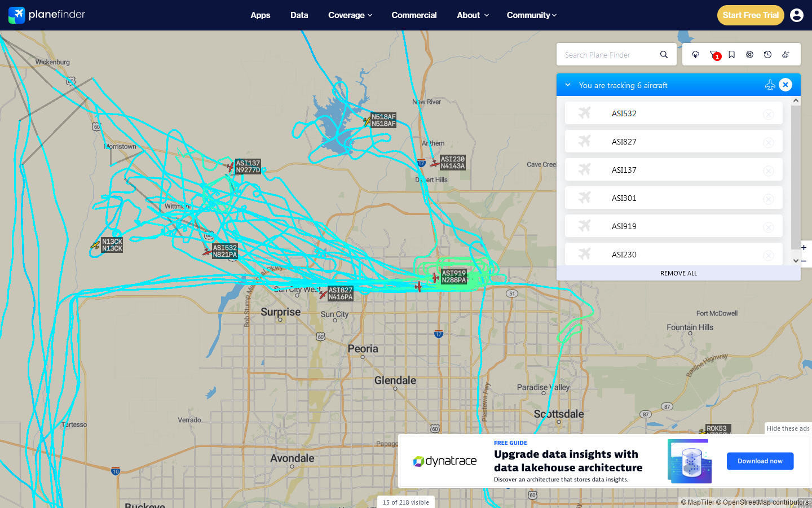The height and width of the screenshot is (508, 812).
Task: Collapse the tracking panel chevron
Action: pos(568,85)
